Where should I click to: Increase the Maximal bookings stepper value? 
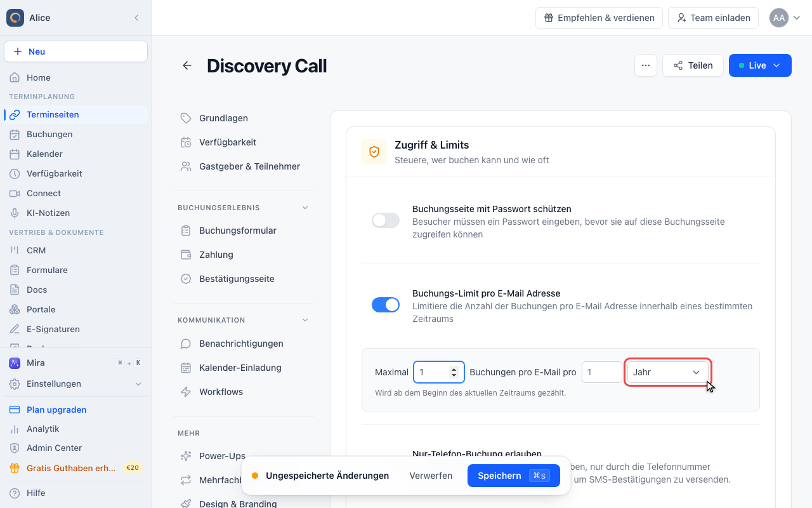(x=454, y=369)
